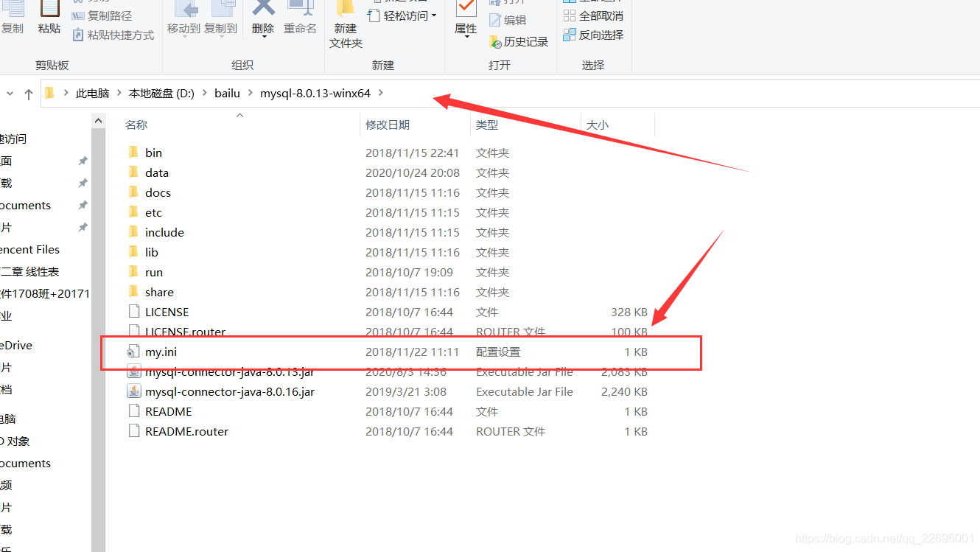Viewport: 980px width, 552px height.
Task: Go up one level with the up arrow
Action: (x=29, y=94)
